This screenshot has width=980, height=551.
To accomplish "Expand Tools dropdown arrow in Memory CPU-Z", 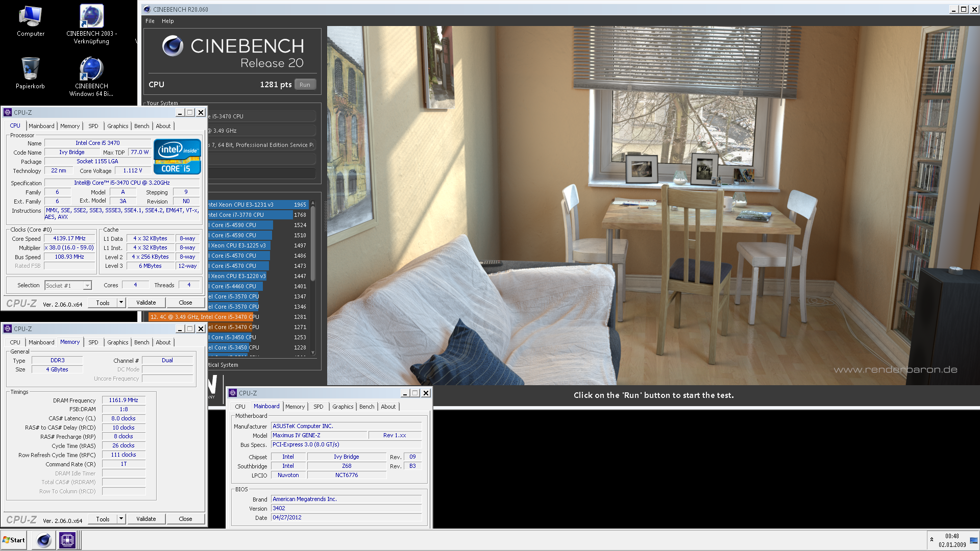I will tap(121, 519).
